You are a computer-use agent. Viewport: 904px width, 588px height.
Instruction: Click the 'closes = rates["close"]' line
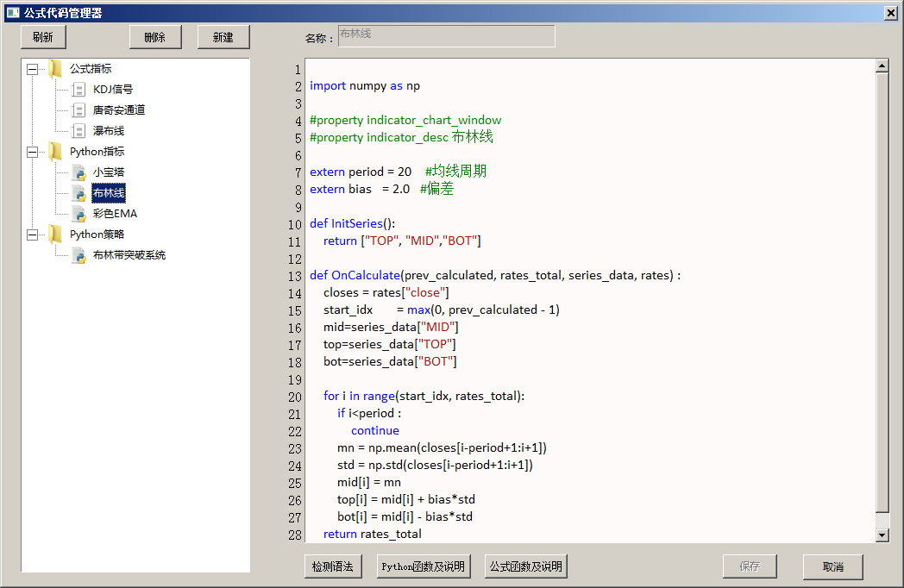pyautogui.click(x=386, y=293)
